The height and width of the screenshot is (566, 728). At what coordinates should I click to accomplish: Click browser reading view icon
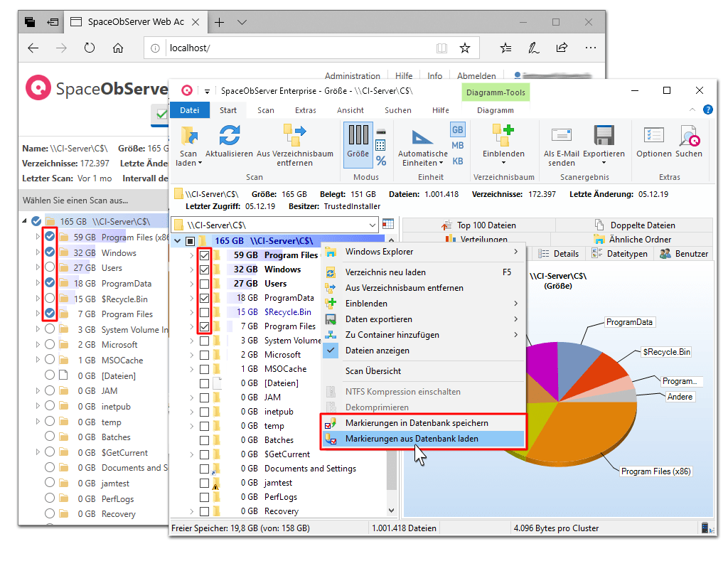click(441, 48)
